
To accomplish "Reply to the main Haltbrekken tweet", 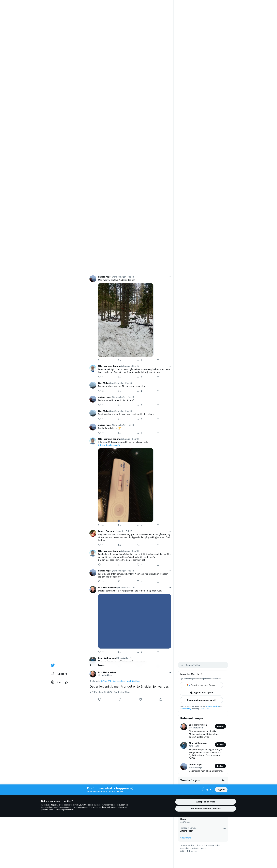I will [x=100, y=699].
